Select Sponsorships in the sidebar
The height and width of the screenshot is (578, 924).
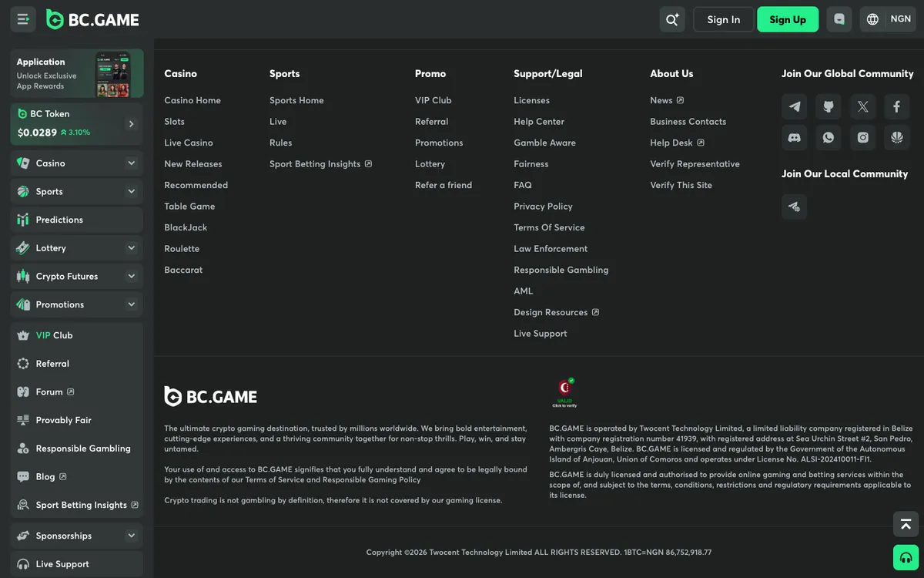[77, 536]
